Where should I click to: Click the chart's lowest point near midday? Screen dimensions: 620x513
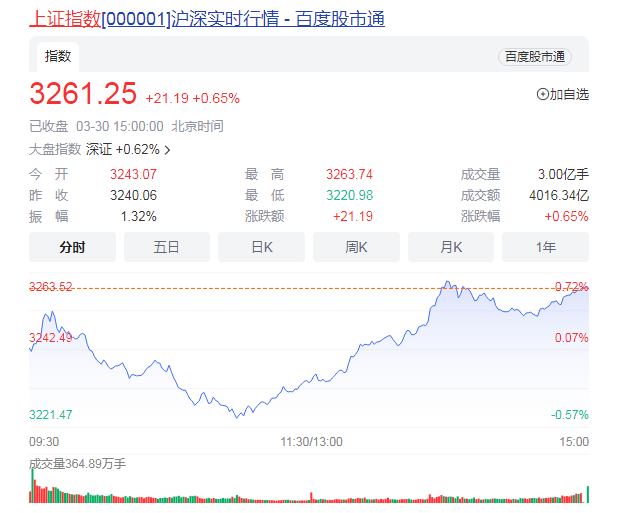238,416
